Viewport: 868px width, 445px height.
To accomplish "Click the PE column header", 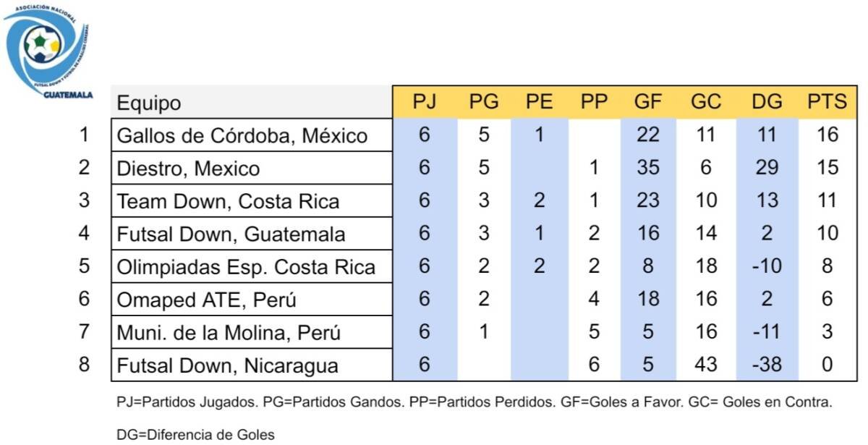I will pos(539,102).
